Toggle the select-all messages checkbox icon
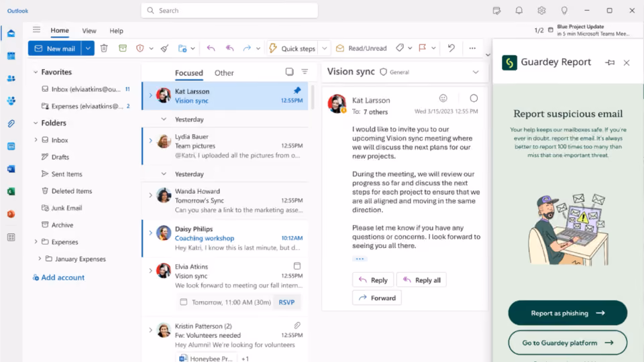Image resolution: width=644 pixels, height=362 pixels. click(x=290, y=72)
